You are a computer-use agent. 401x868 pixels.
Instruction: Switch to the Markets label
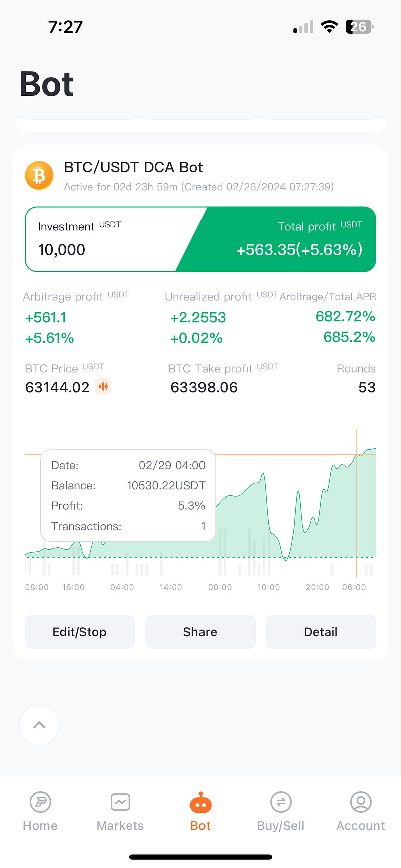pos(120,826)
